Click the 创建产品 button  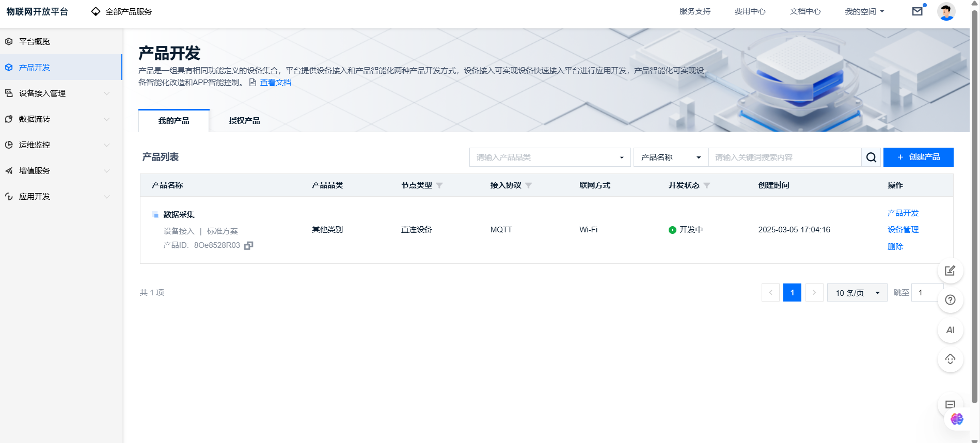[x=918, y=157]
